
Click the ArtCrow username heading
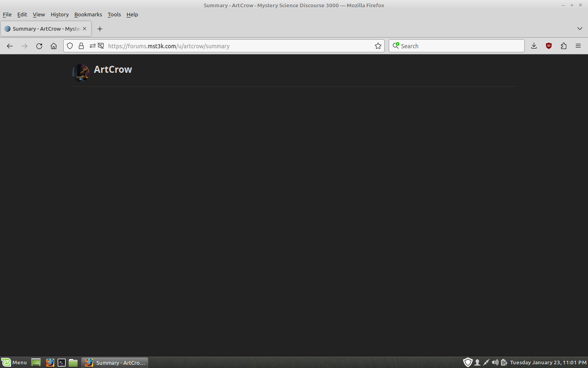113,70
